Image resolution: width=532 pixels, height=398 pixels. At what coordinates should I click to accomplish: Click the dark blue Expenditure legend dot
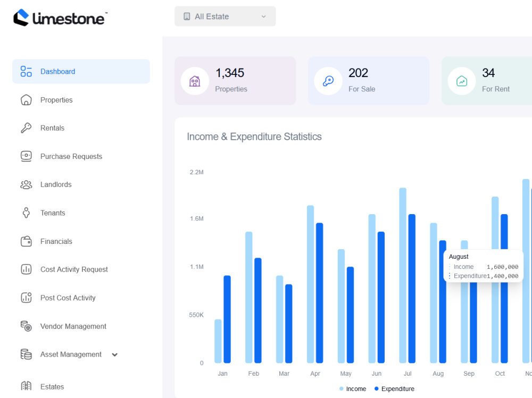[x=376, y=388]
